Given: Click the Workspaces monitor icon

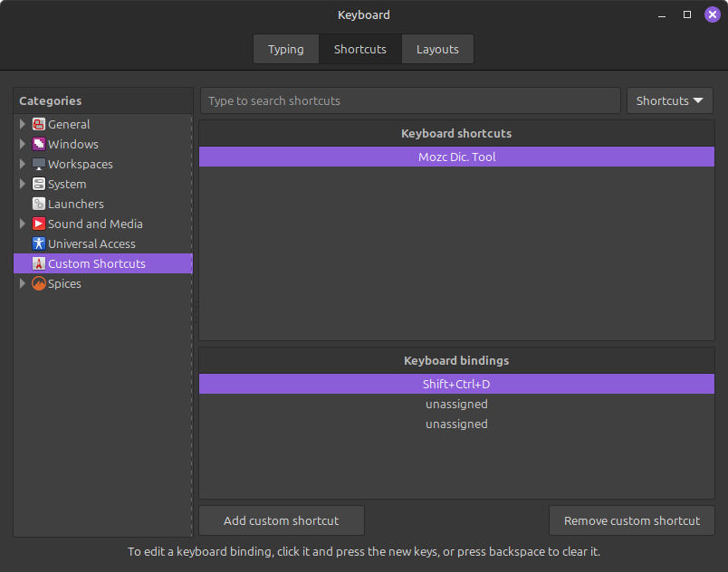Looking at the screenshot, I should (x=39, y=165).
